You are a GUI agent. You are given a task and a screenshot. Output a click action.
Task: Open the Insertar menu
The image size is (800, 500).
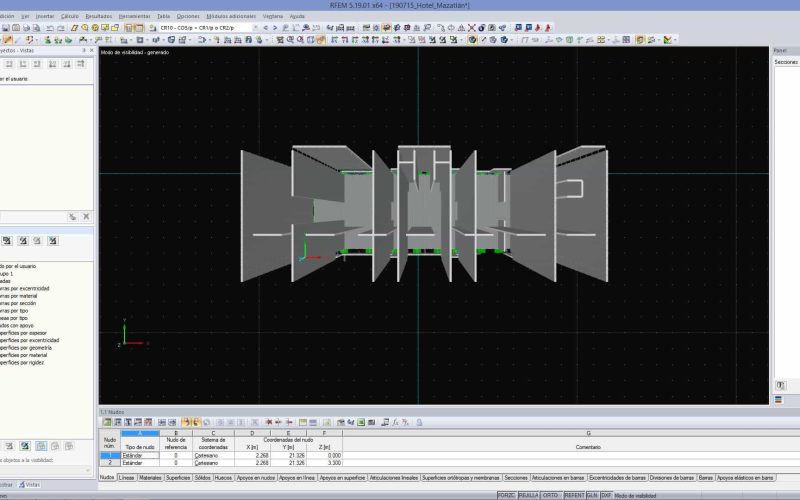coord(44,16)
